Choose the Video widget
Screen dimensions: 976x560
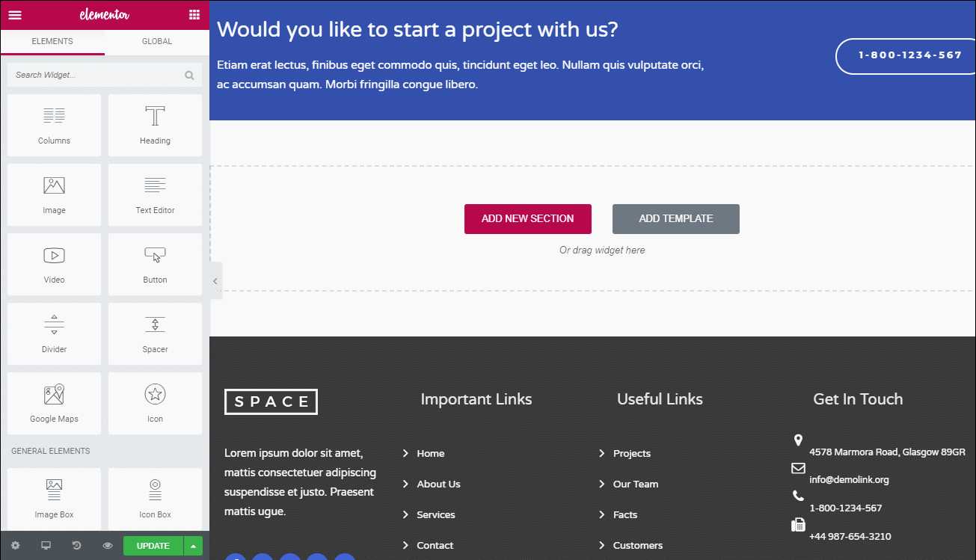54,264
